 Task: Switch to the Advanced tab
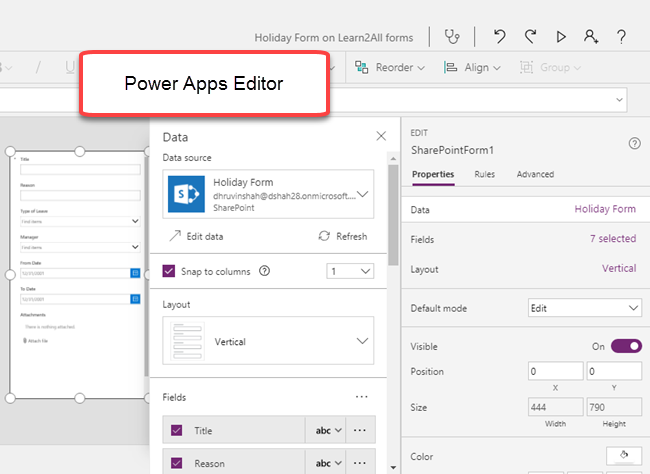(535, 174)
